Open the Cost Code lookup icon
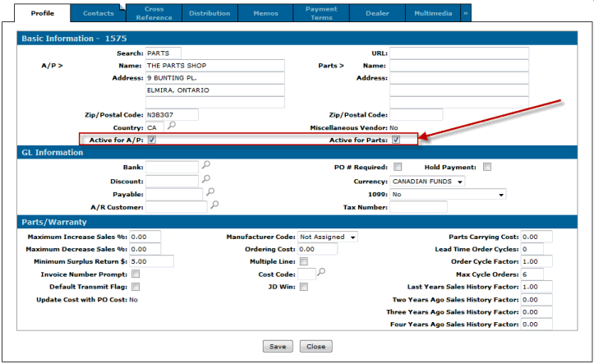The height and width of the screenshot is (364, 594). click(x=322, y=273)
